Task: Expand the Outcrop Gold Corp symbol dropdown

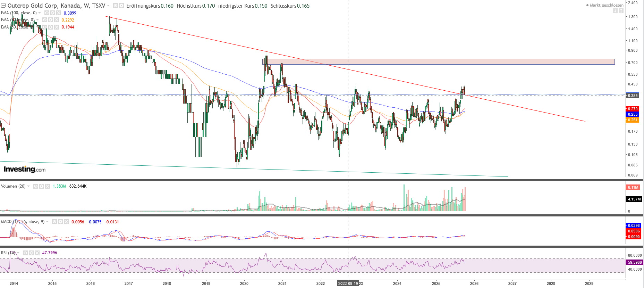Action: 108,6
